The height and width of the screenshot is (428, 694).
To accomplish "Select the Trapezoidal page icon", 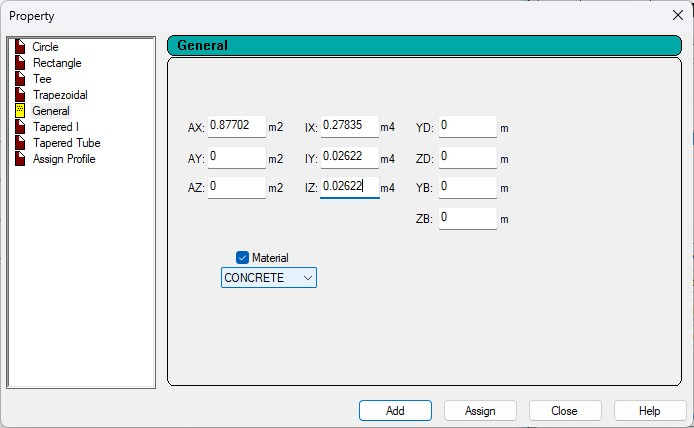I will pos(20,95).
